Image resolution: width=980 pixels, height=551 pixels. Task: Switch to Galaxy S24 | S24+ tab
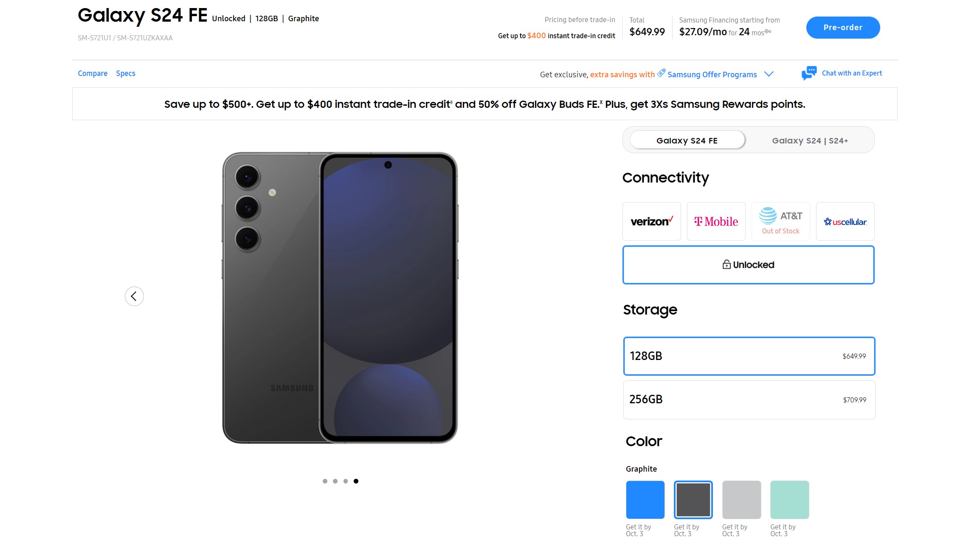(x=810, y=140)
